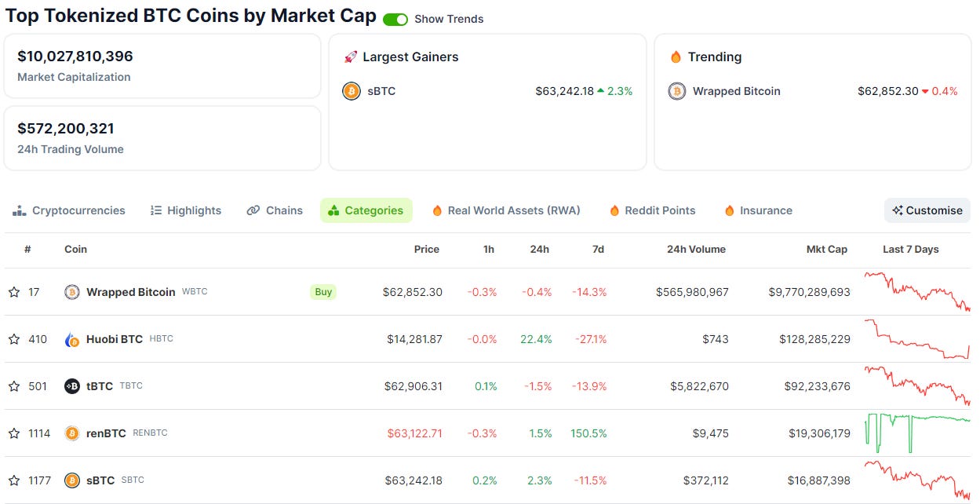Open the sBTC link in Largest Gainers
980x504 pixels.
[381, 91]
